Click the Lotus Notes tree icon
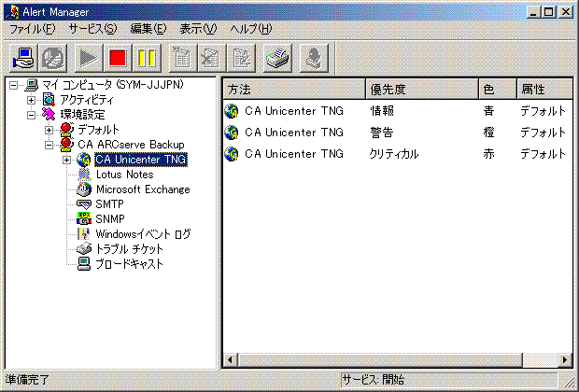The image size is (579, 392). click(x=84, y=175)
